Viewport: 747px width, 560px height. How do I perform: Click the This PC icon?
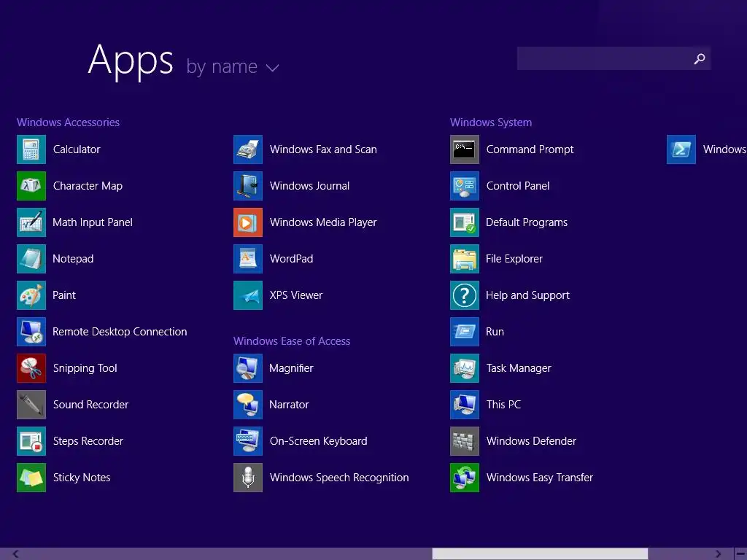(465, 405)
